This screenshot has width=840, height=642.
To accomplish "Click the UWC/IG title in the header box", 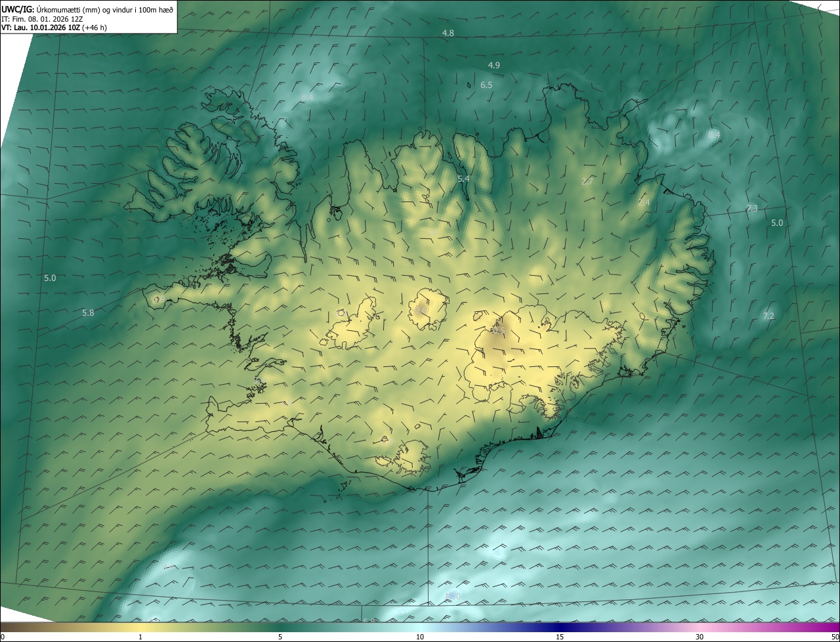I will [18, 9].
